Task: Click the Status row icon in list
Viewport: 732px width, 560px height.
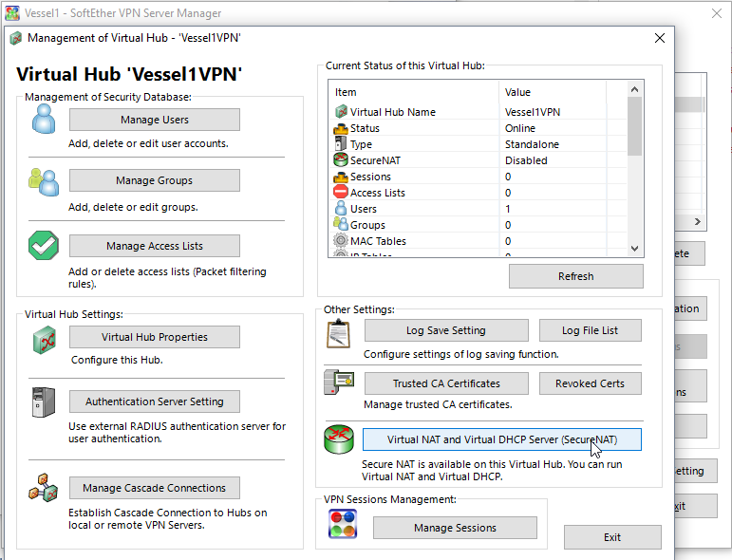Action: click(x=341, y=128)
